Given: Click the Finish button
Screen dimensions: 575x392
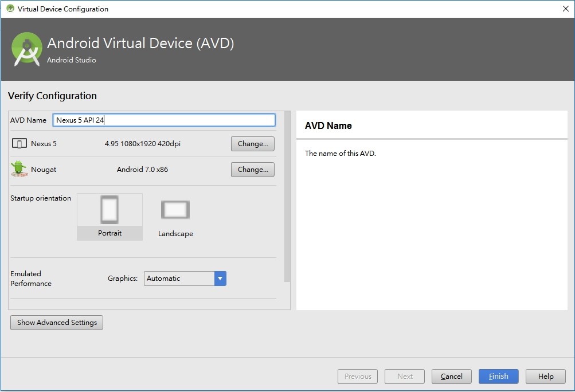Looking at the screenshot, I should pos(498,376).
